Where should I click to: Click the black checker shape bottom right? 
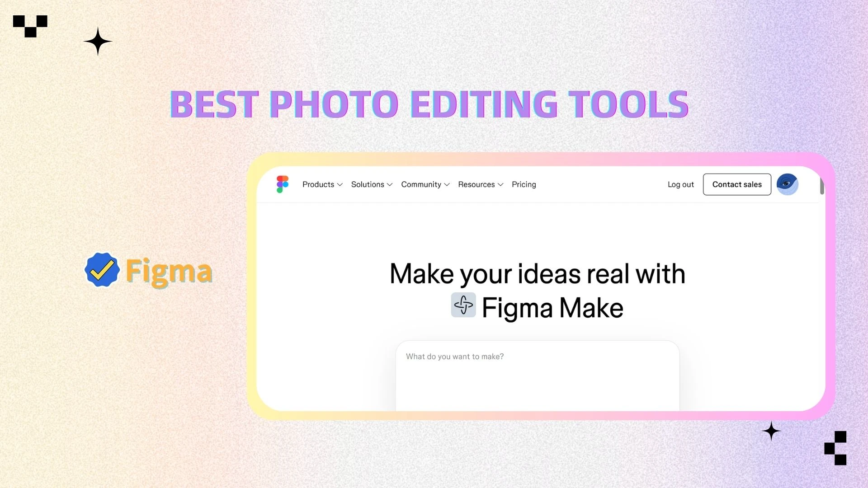click(835, 448)
